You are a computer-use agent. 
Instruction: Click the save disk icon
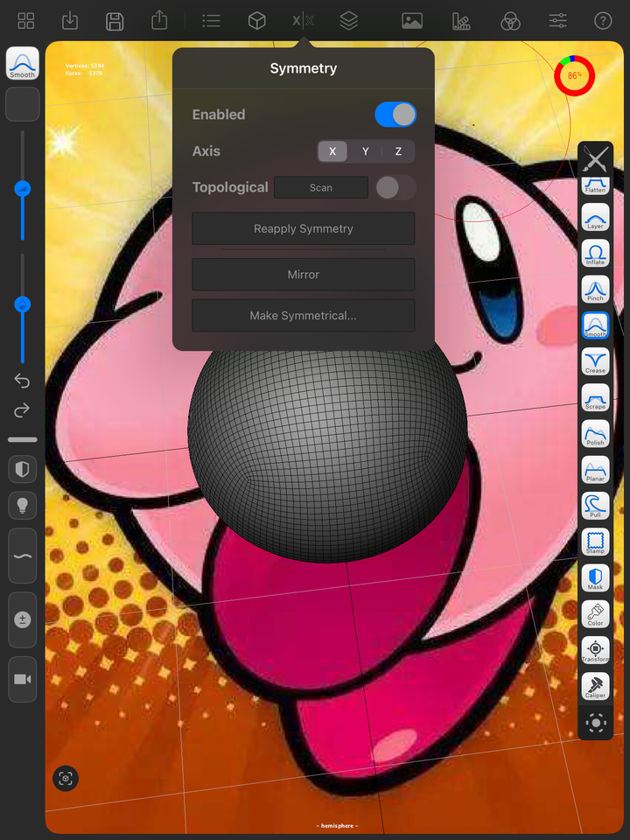(115, 21)
